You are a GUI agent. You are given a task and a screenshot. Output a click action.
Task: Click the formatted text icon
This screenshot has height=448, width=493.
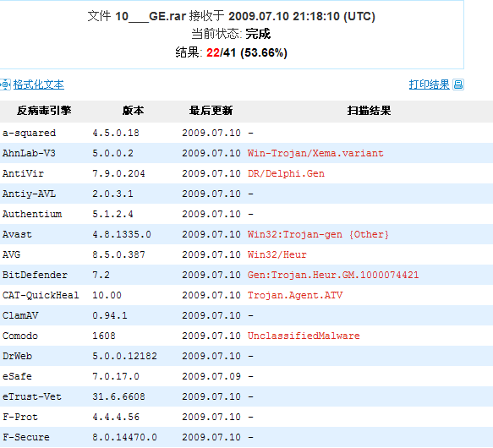tap(5, 85)
